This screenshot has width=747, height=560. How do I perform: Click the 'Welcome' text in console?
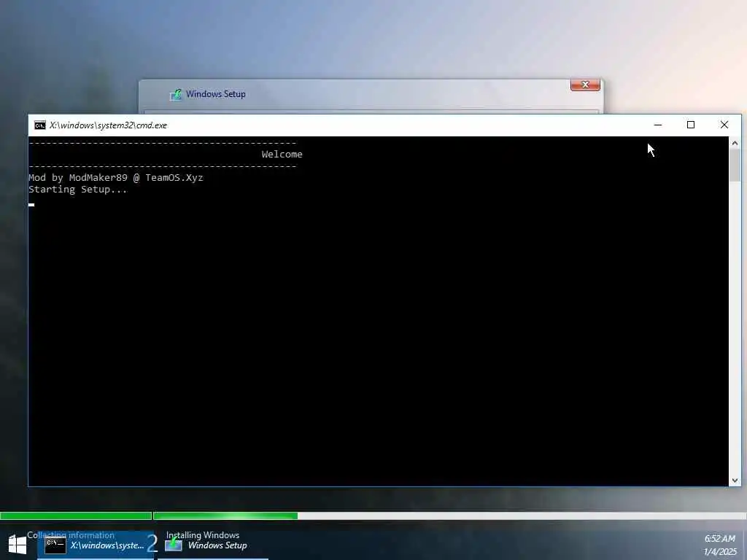(282, 155)
